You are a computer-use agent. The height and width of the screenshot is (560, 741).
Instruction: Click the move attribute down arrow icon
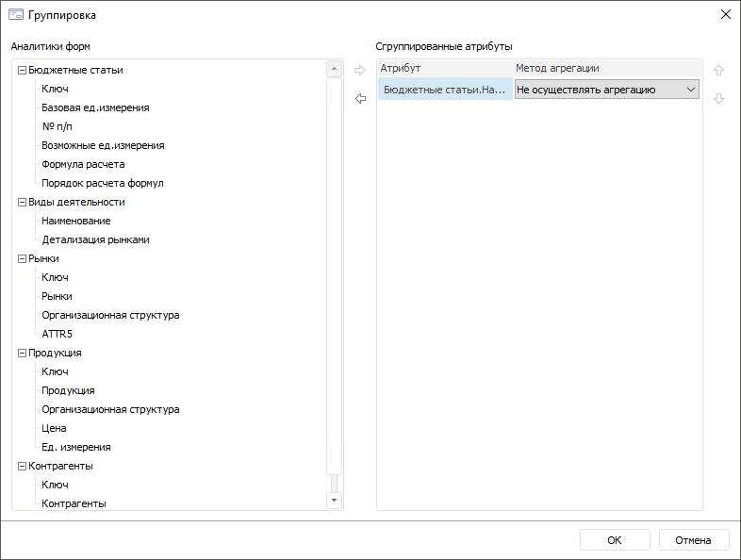coord(719,98)
